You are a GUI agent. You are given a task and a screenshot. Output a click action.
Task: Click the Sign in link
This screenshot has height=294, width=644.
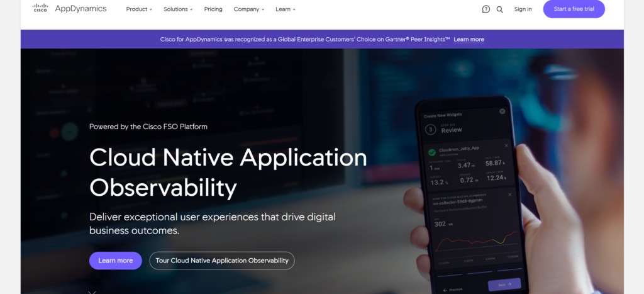coord(523,9)
